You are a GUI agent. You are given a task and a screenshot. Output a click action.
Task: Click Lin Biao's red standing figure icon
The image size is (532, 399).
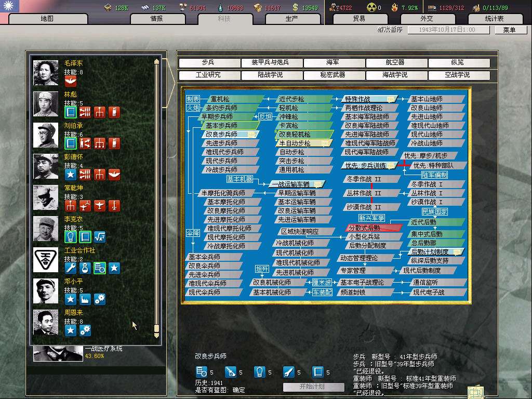114,112
